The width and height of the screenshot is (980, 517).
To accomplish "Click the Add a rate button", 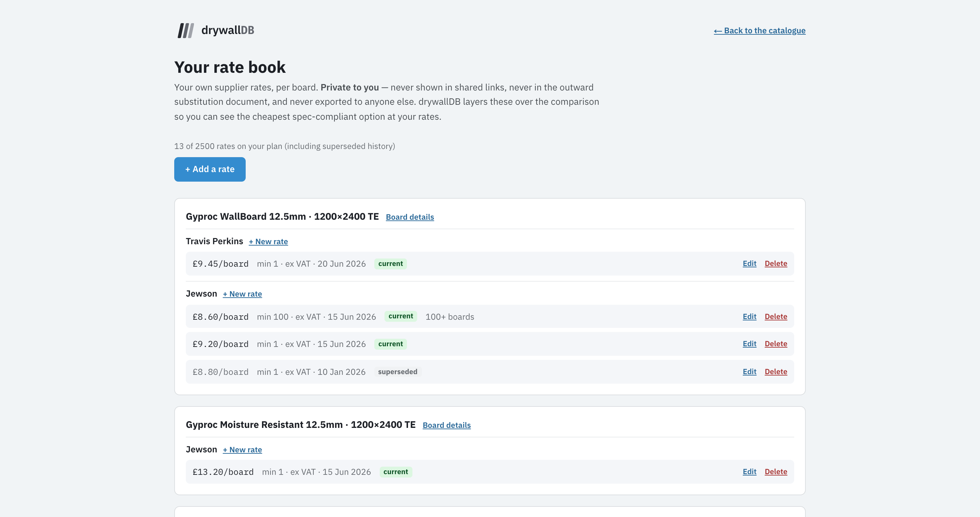I will pos(210,169).
